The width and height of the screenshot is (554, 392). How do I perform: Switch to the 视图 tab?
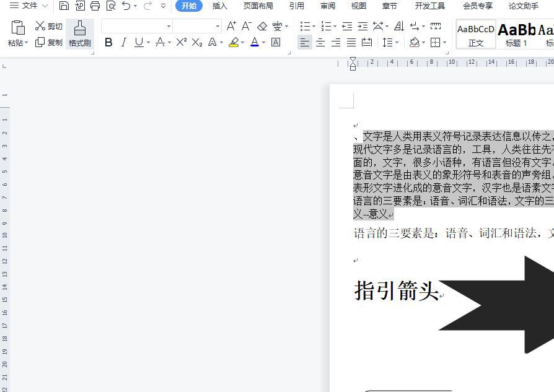coord(359,6)
